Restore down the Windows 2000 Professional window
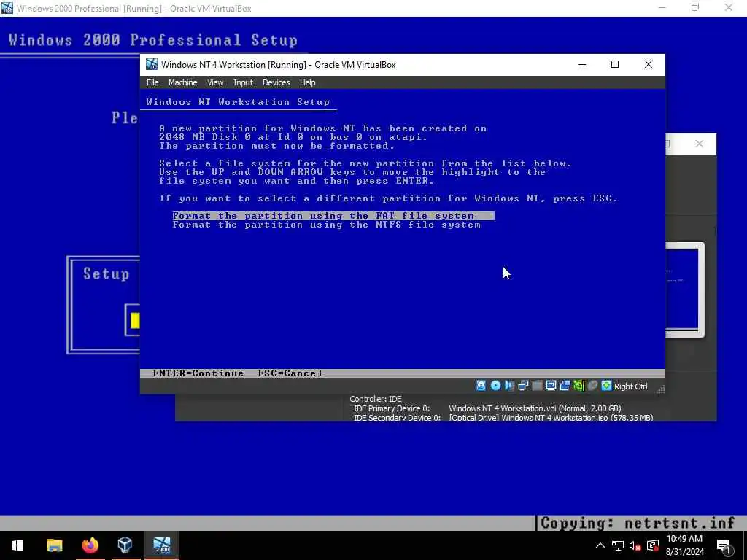Viewport: 747px width, 560px height. point(695,7)
